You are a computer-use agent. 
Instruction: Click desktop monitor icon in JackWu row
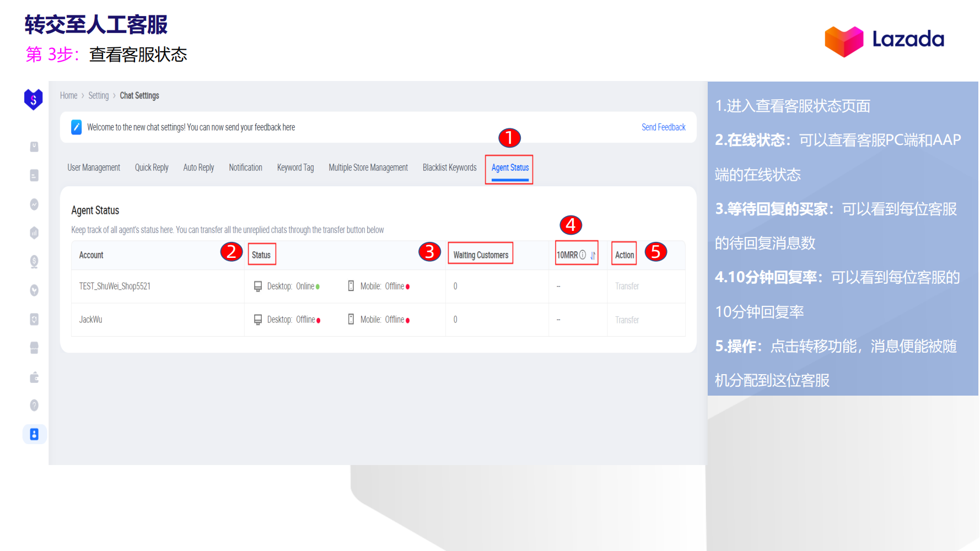(258, 320)
